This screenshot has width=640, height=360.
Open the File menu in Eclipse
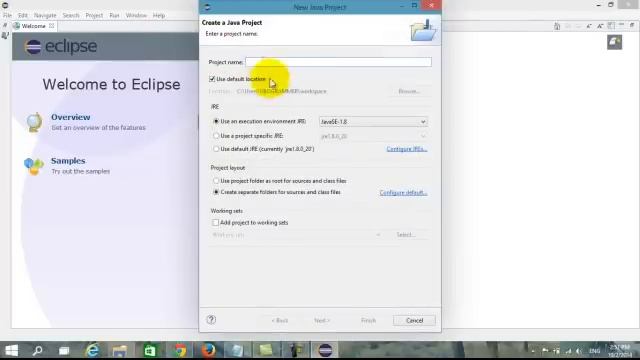7,15
